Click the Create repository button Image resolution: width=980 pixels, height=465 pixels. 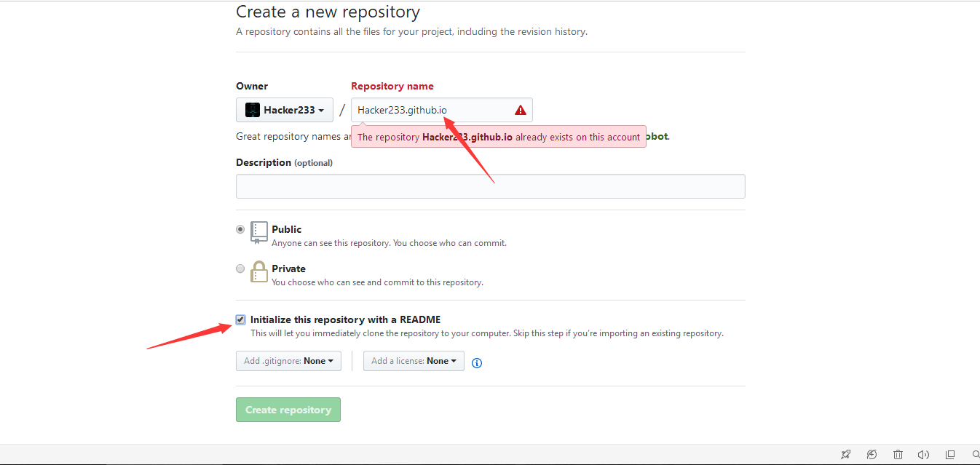288,410
